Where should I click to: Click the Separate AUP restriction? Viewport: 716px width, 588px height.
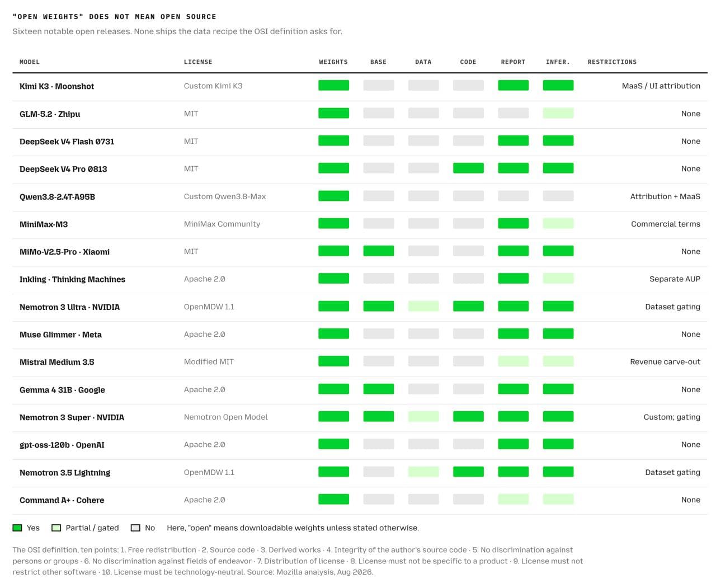click(675, 279)
